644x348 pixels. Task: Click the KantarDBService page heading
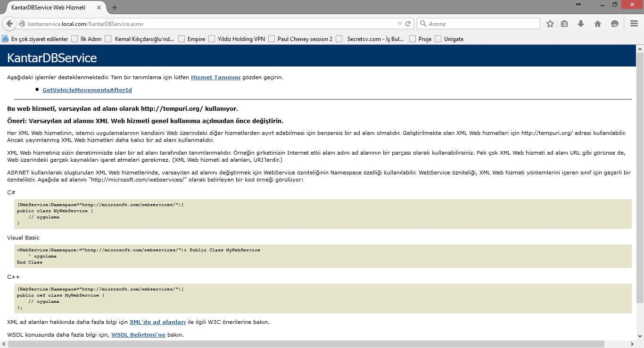[x=52, y=58]
